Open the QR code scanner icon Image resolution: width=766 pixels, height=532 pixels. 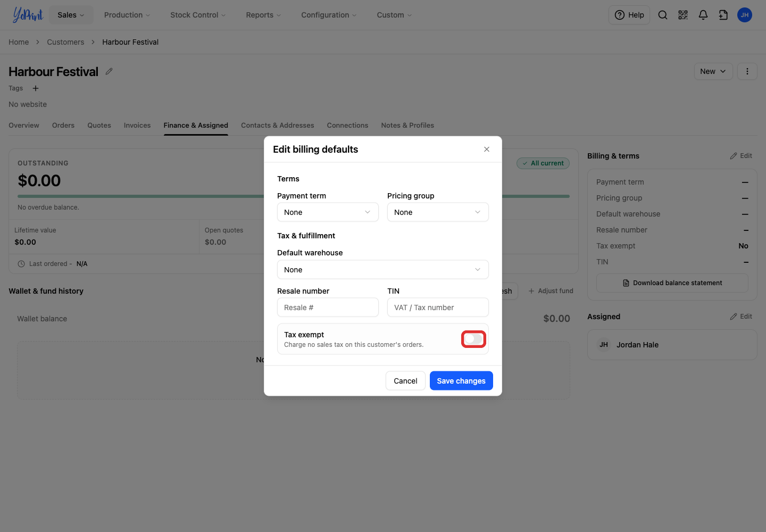(683, 15)
